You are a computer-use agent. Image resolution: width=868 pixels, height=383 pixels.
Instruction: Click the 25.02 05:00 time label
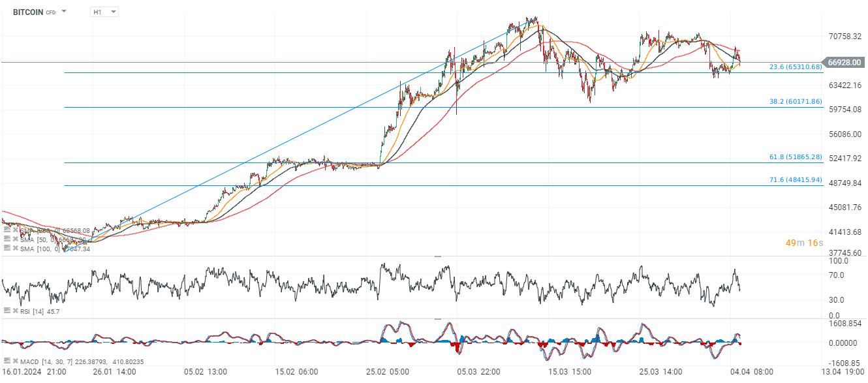388,372
